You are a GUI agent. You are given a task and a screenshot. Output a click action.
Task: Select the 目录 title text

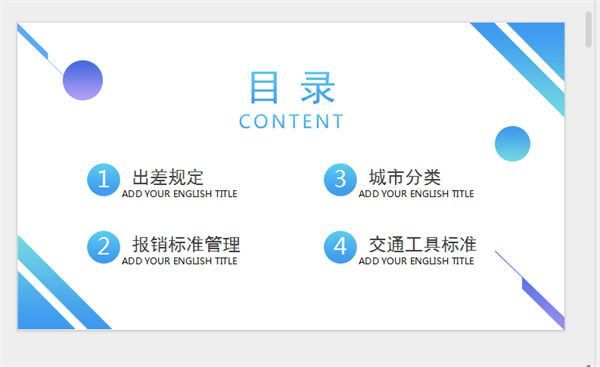coord(292,88)
